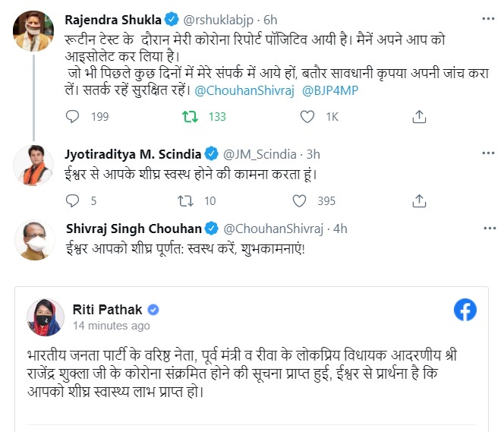Open the @ChouhanShivraj mention link

(242, 90)
